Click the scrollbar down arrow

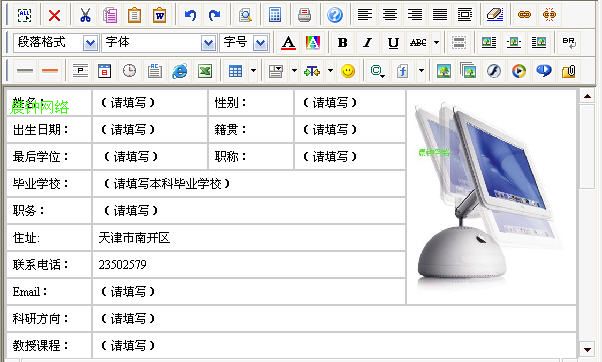click(587, 349)
